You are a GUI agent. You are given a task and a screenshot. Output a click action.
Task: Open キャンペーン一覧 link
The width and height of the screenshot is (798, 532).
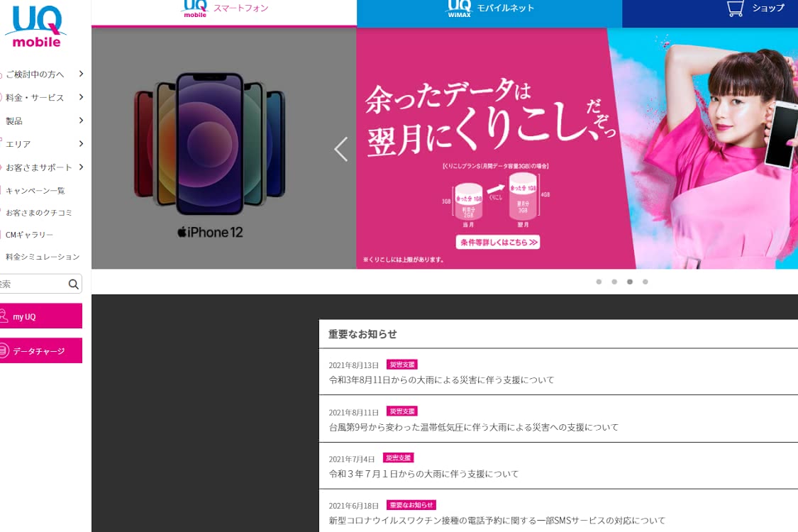[35, 190]
